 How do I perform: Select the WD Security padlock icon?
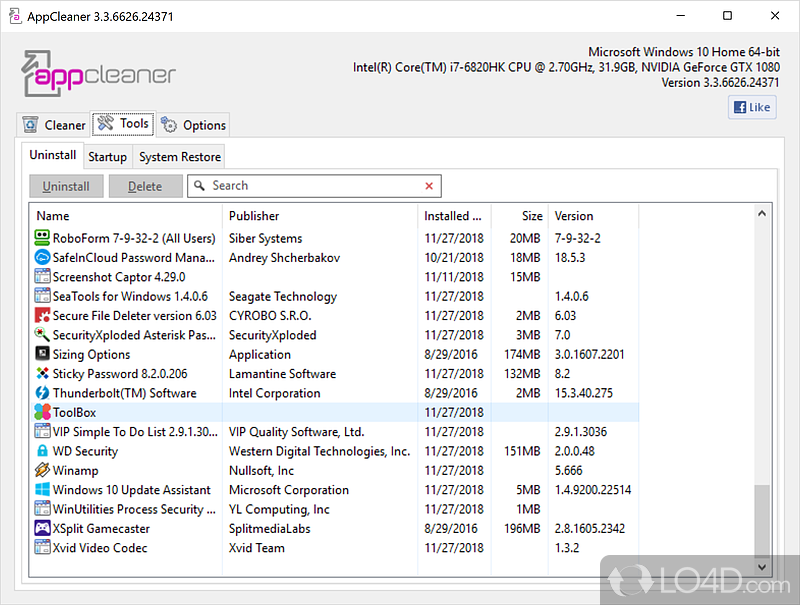pyautogui.click(x=43, y=451)
